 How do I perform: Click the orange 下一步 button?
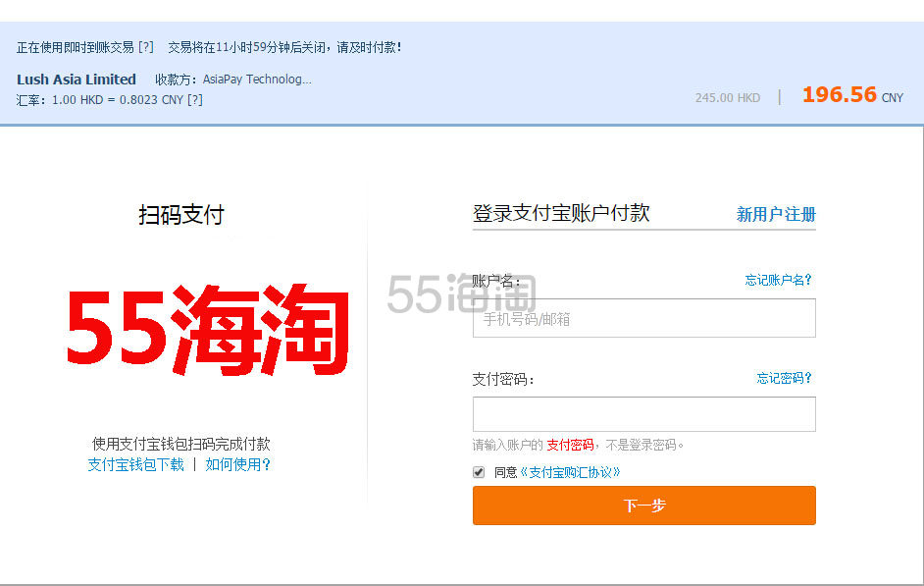click(644, 506)
